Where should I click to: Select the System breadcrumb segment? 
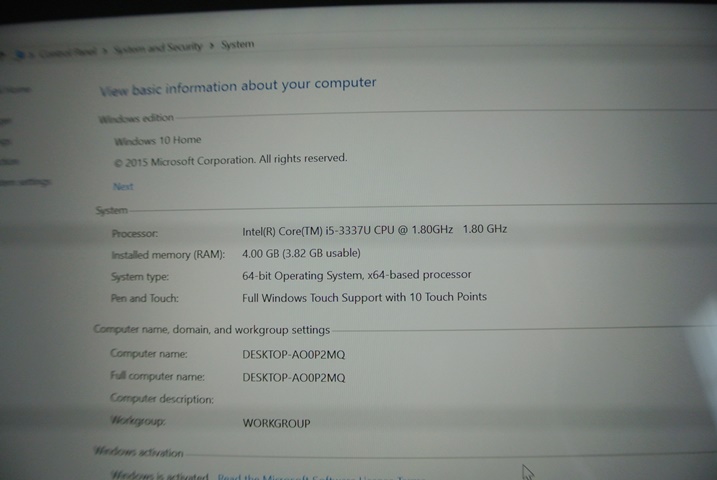(237, 44)
